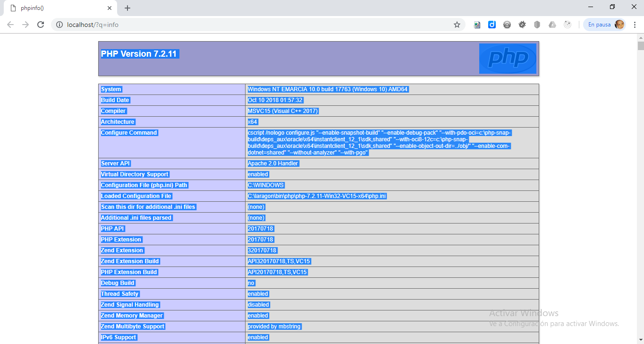Click the browser Back arrow

[10, 25]
